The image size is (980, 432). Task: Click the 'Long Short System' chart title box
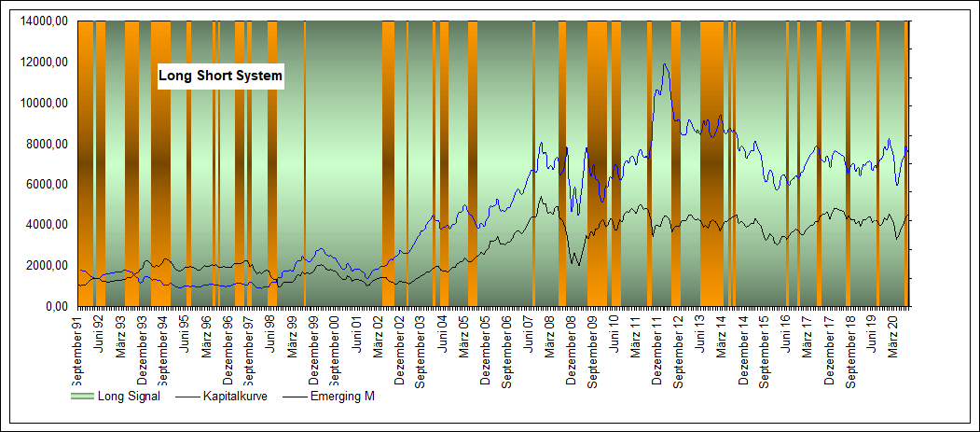pos(220,77)
